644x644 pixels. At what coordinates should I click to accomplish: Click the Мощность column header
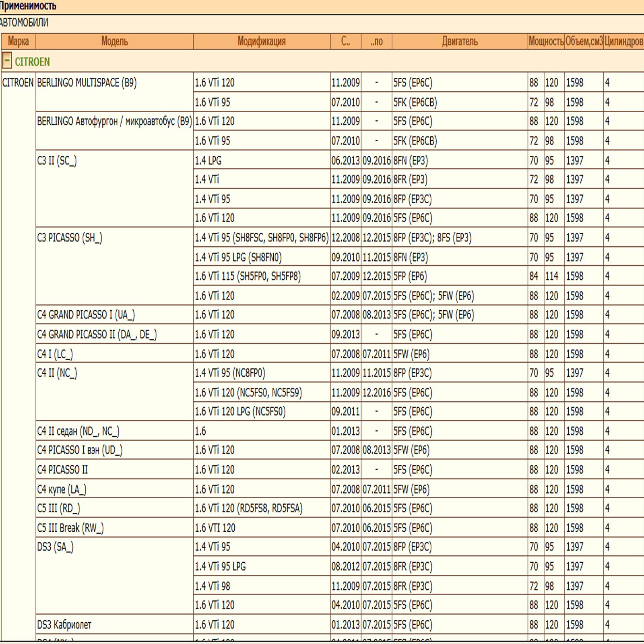546,41
